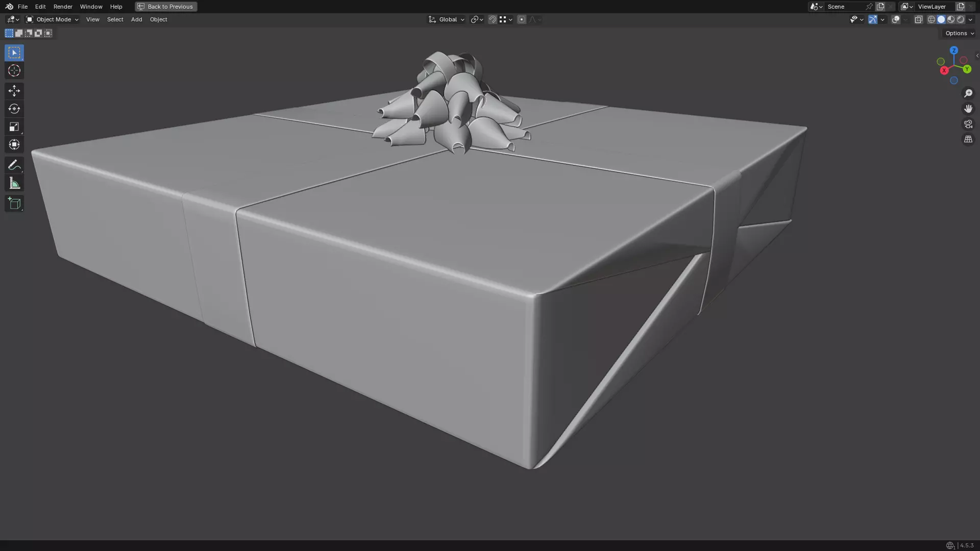Open the viewport View menu
980x551 pixels.
(92, 19)
